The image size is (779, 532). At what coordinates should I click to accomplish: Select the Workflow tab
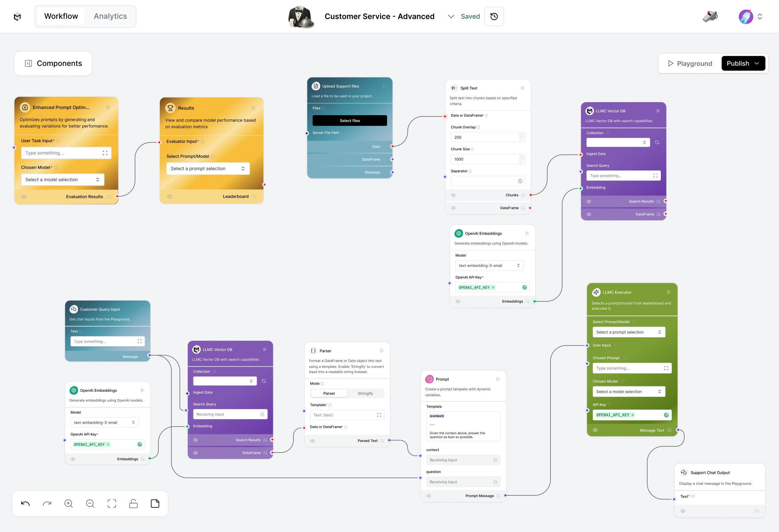[x=61, y=16]
